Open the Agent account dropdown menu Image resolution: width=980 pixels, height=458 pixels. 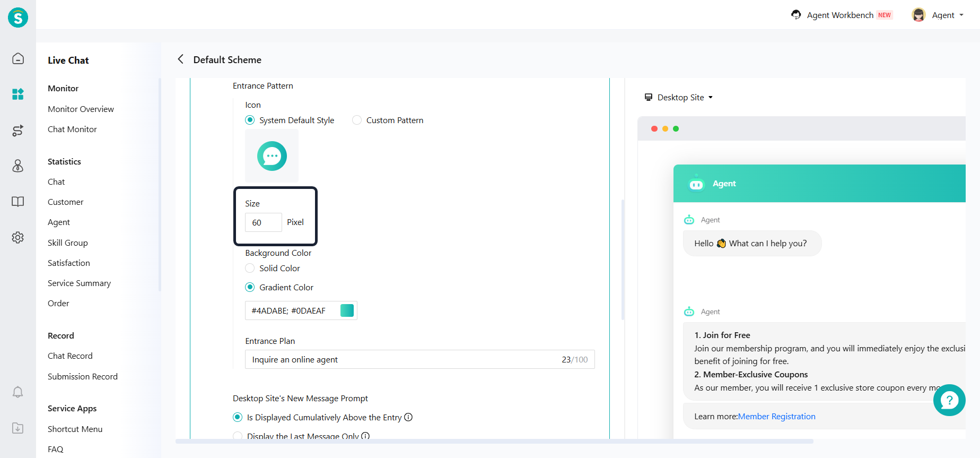pyautogui.click(x=938, y=15)
